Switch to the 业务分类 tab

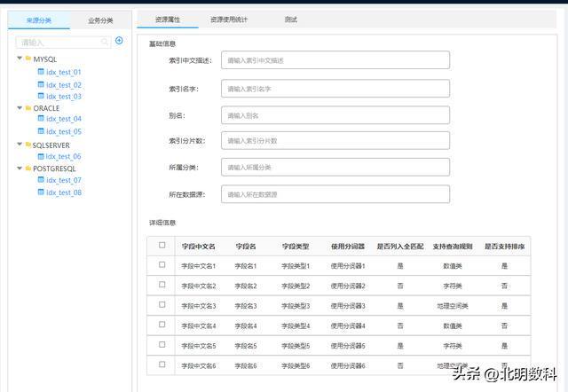[100, 20]
